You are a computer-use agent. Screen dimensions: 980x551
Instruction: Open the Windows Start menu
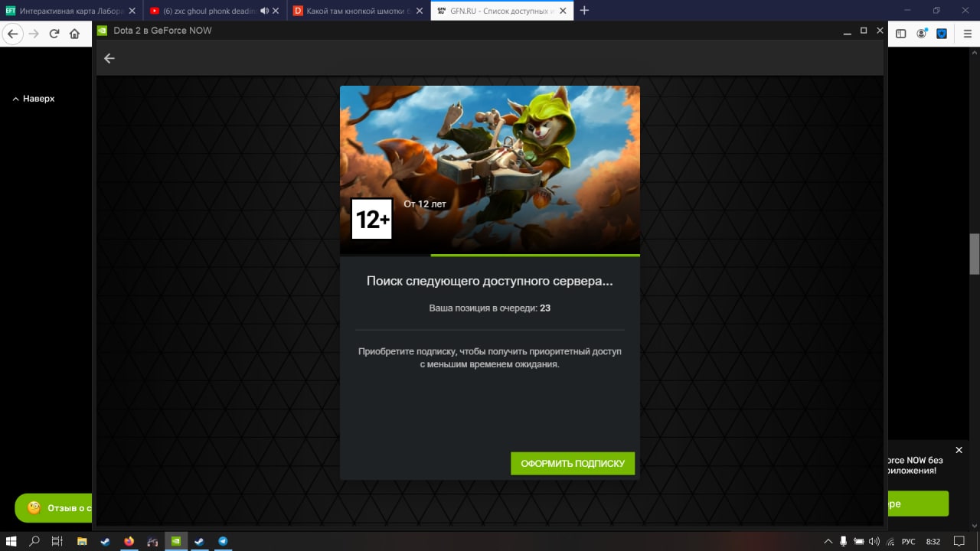[x=11, y=541]
